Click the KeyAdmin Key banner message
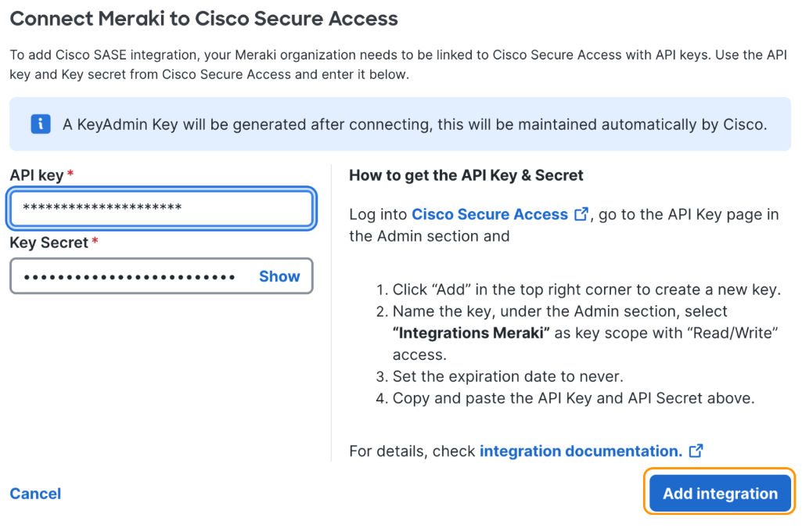802x532 pixels. [415, 124]
